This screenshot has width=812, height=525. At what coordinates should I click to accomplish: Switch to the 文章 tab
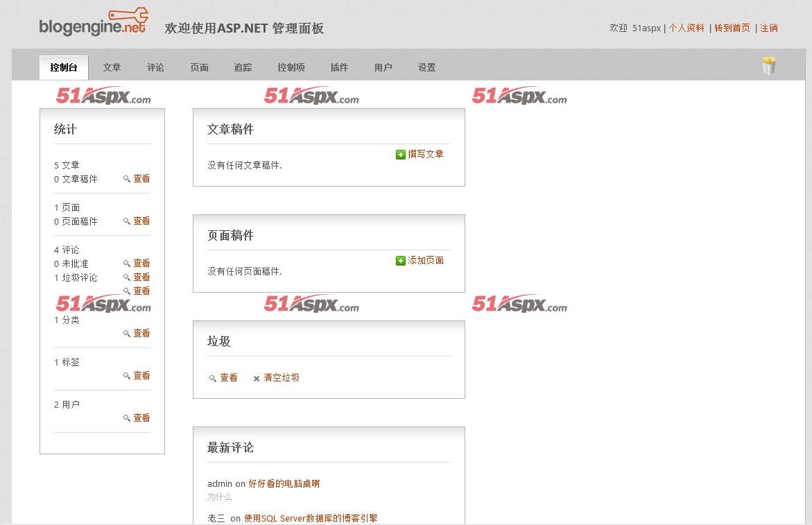click(x=112, y=68)
